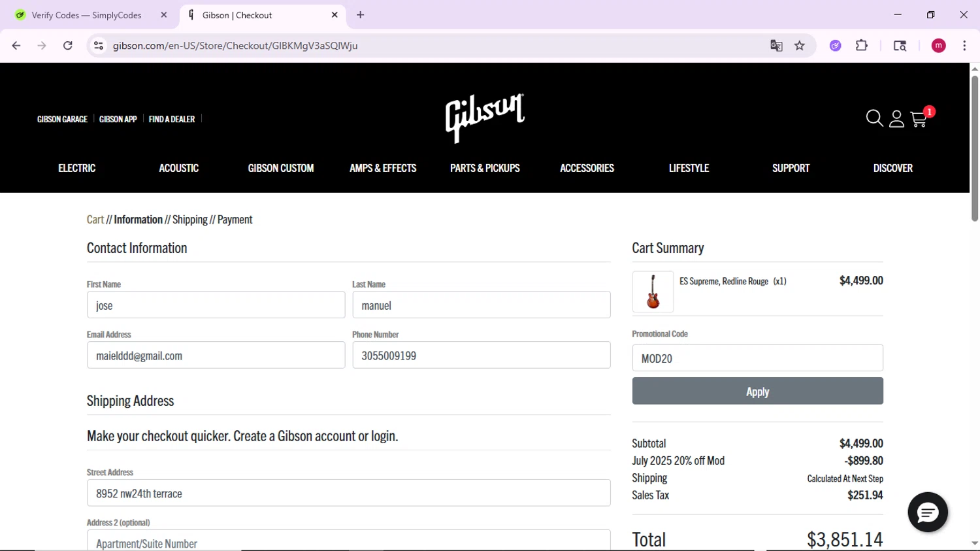Screen dimensions: 980x551
Task: Open the purple extension icon
Action: point(836,46)
